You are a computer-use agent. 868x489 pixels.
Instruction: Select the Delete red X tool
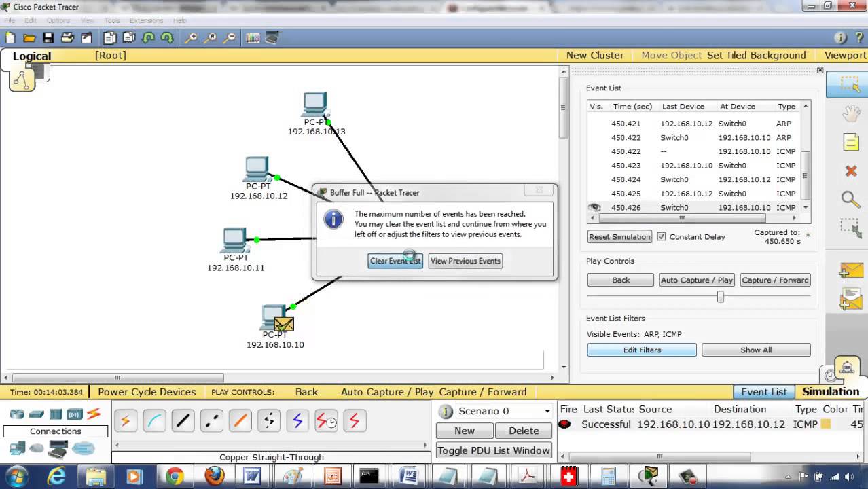(851, 170)
